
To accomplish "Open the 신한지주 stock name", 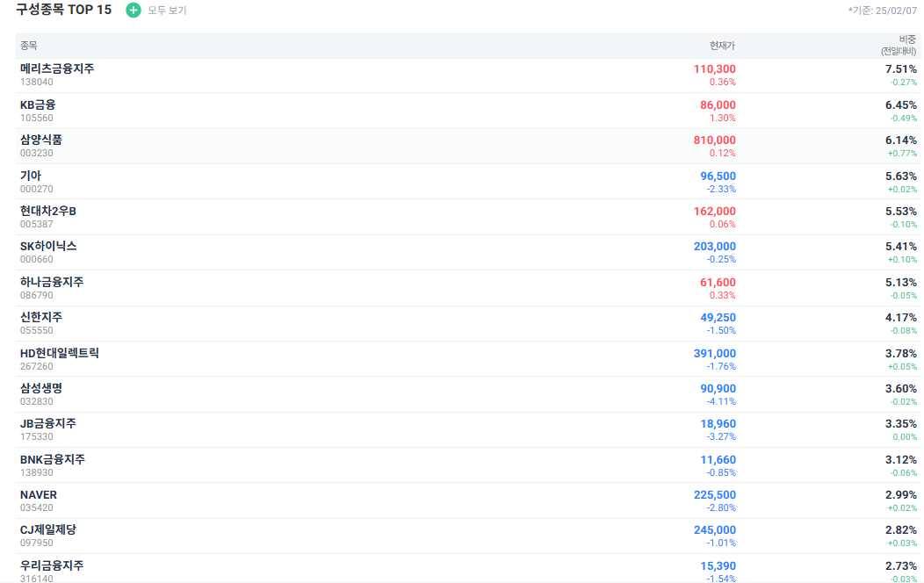I will click(x=41, y=318).
